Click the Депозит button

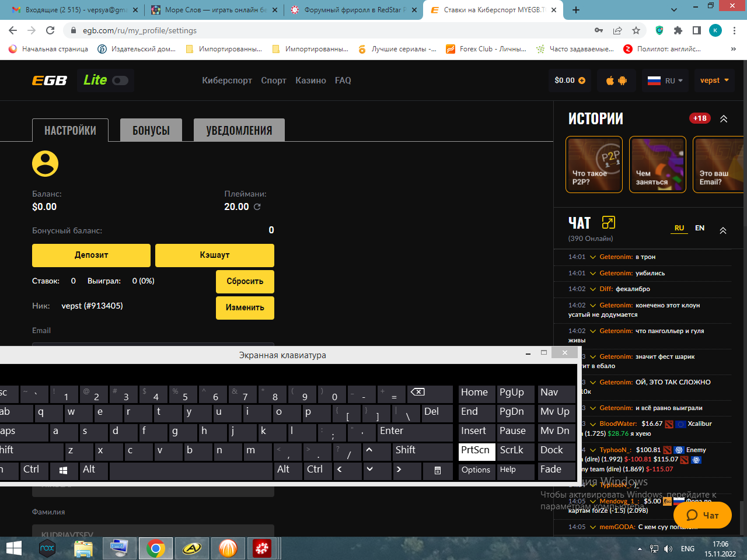coord(91,255)
